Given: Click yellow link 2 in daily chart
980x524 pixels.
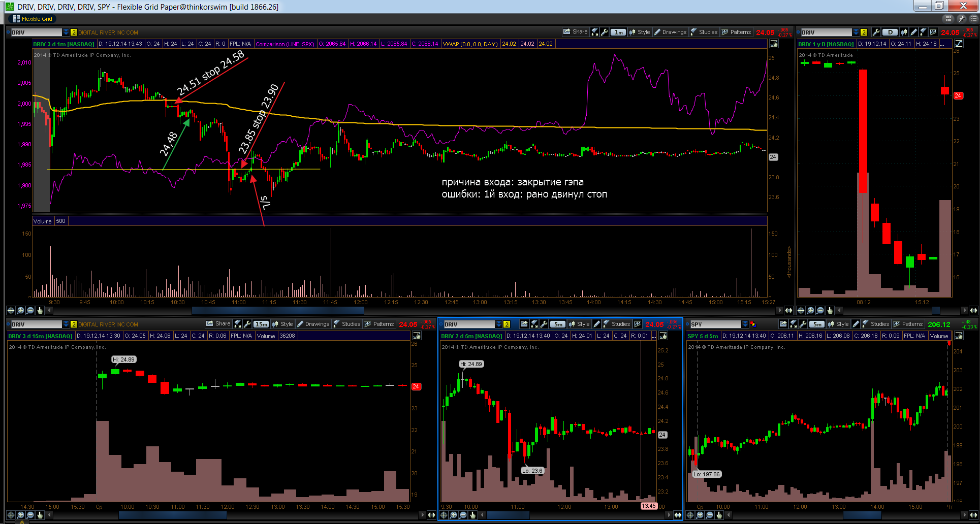Looking at the screenshot, I should (x=864, y=32).
